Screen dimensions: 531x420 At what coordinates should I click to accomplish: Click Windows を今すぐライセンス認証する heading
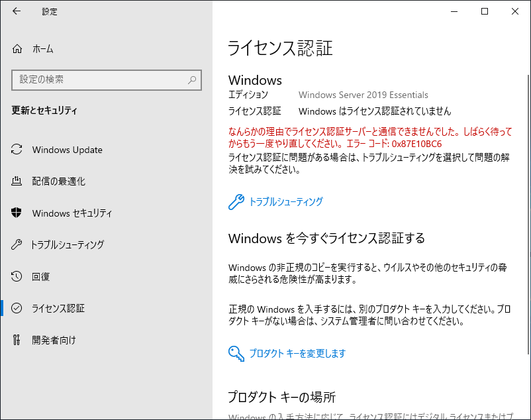pyautogui.click(x=326, y=238)
